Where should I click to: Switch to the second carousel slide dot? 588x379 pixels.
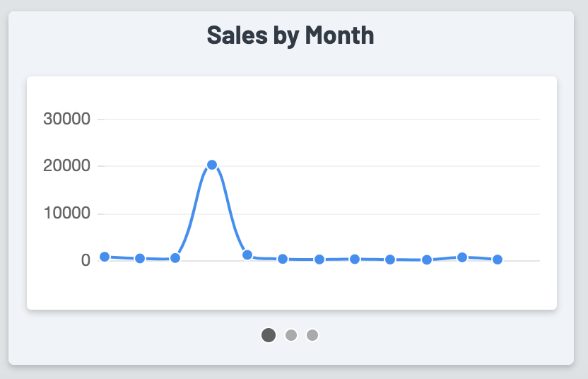[290, 335]
